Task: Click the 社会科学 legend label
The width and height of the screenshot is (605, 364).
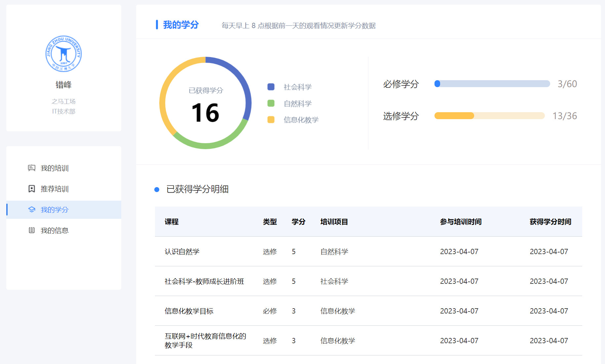Action: (x=297, y=87)
